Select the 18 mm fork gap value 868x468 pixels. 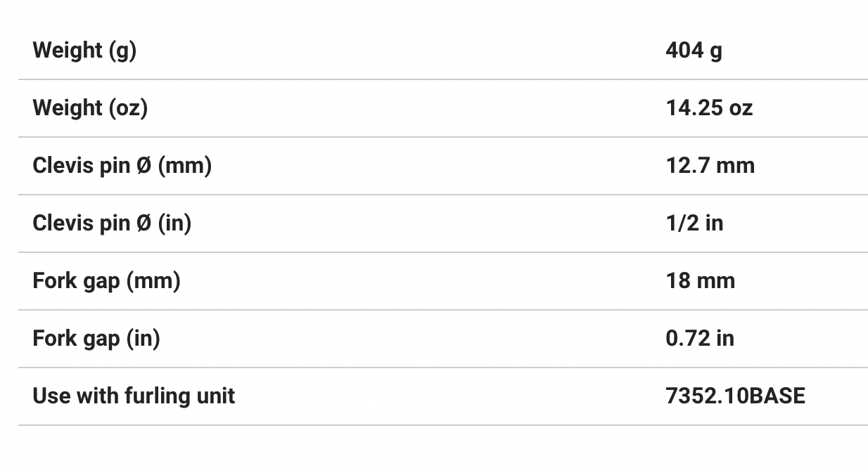700,281
